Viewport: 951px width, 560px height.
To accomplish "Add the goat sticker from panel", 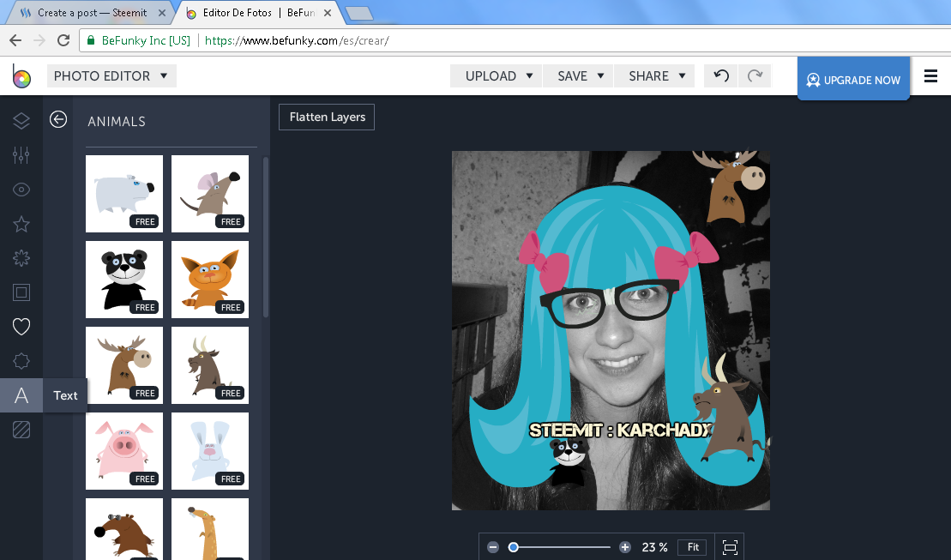I will (x=210, y=365).
